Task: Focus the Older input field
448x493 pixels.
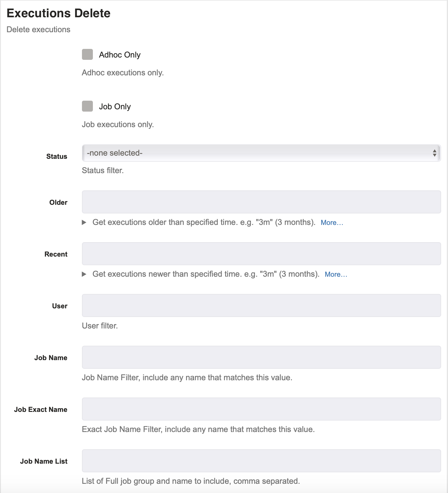Action: (x=261, y=202)
